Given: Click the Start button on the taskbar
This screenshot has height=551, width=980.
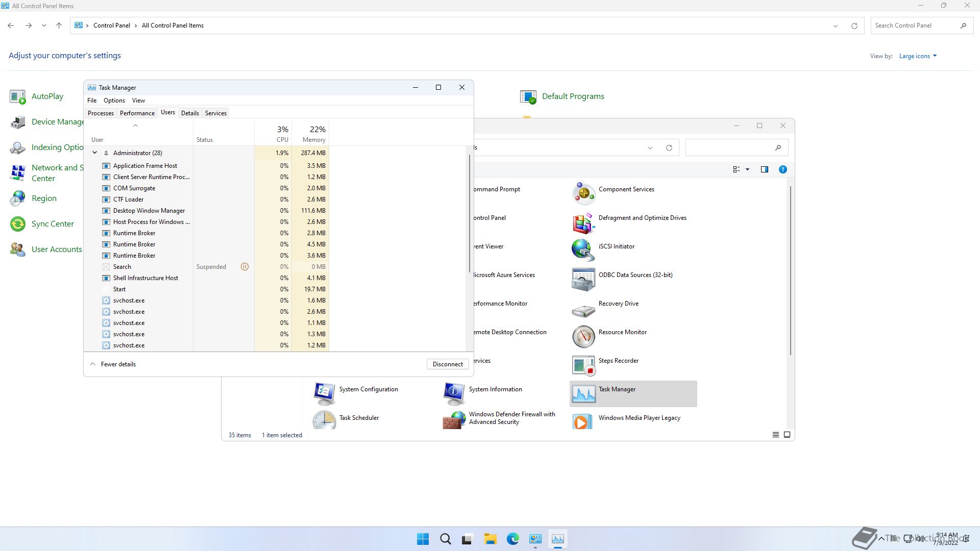Looking at the screenshot, I should [x=423, y=539].
